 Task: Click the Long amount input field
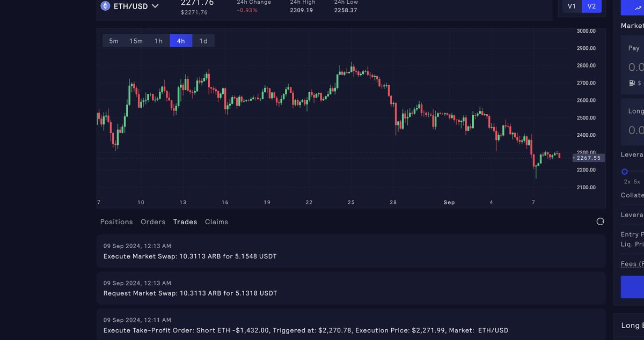(x=635, y=130)
